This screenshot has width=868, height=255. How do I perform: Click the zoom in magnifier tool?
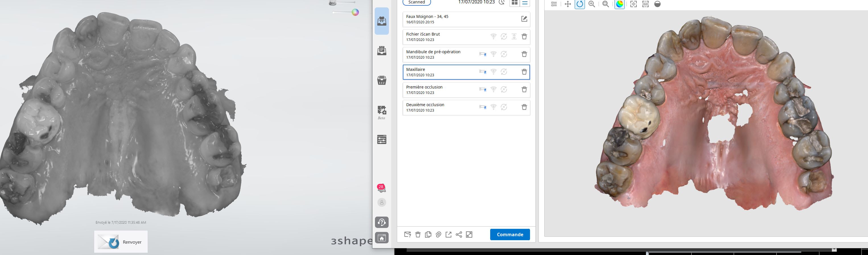(591, 4)
